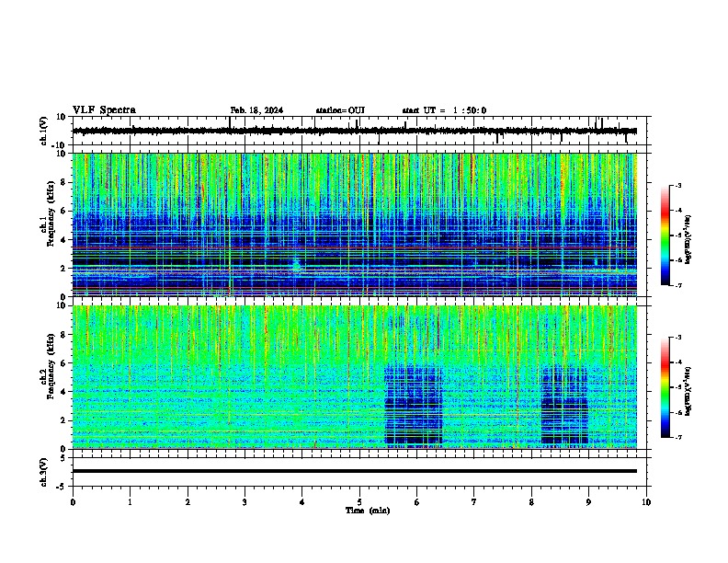Click the "Time (min)" axis label
This screenshot has width=728, height=563.
pos(368,511)
